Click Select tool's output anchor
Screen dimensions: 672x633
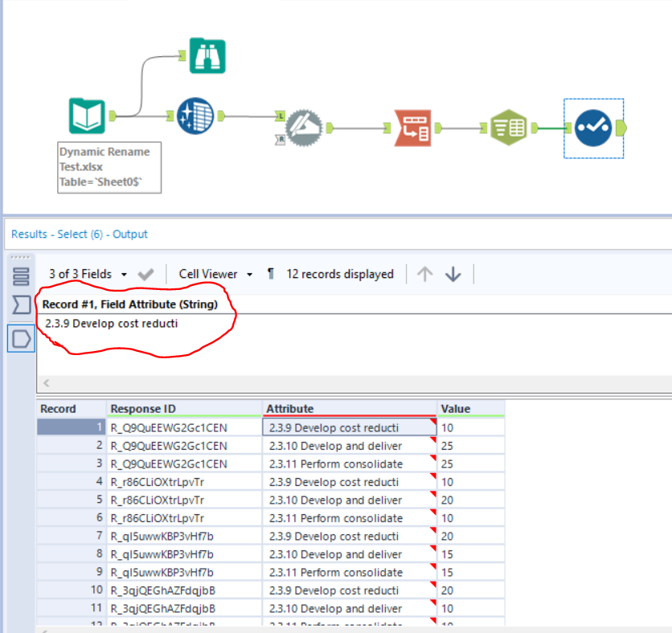(x=621, y=128)
